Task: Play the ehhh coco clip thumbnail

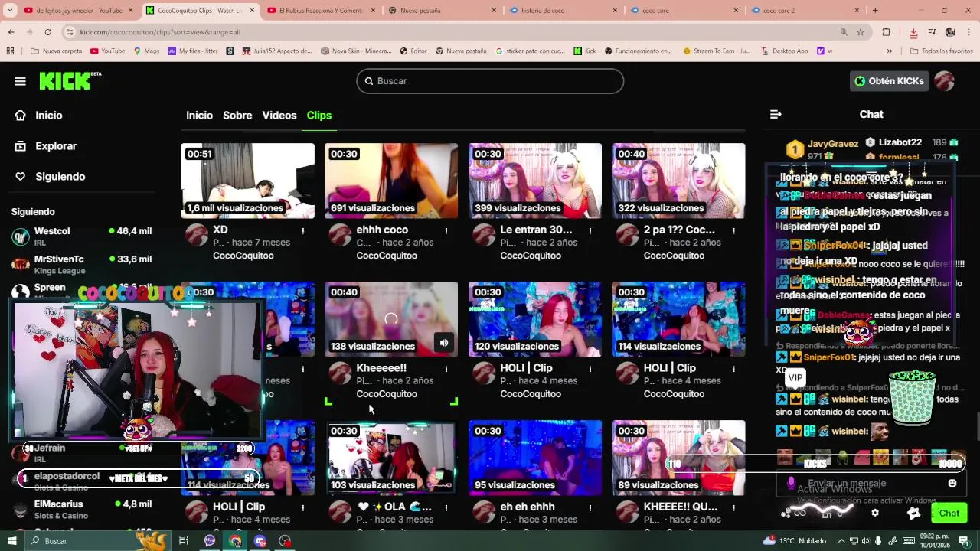Action: 391,181
